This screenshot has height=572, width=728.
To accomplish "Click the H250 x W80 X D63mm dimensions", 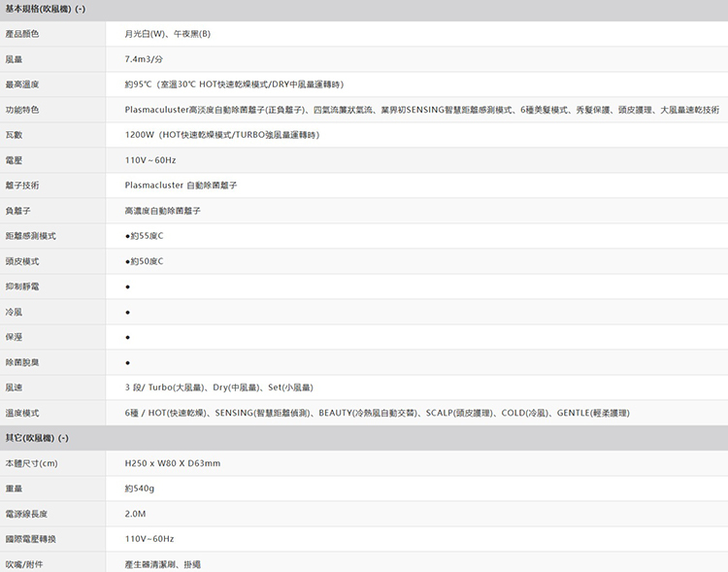I will [173, 463].
